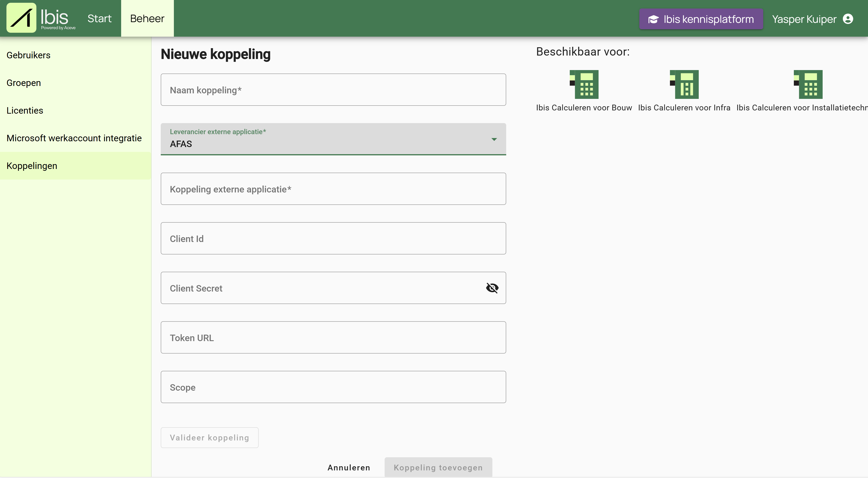The image size is (868, 478).
Task: Open Gebruikers in the sidebar
Action: point(28,55)
